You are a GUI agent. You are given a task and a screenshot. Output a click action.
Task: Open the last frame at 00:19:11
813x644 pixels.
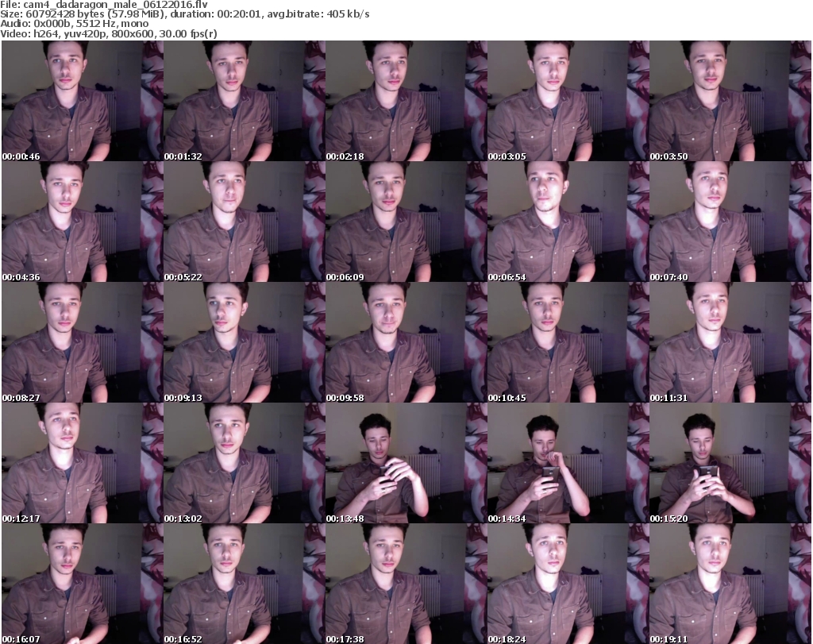(x=730, y=584)
